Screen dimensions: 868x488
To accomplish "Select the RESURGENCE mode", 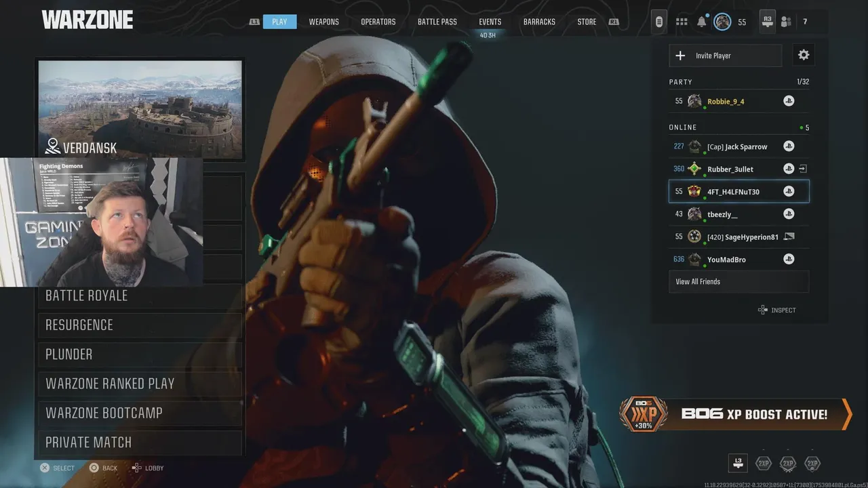I will (x=140, y=325).
